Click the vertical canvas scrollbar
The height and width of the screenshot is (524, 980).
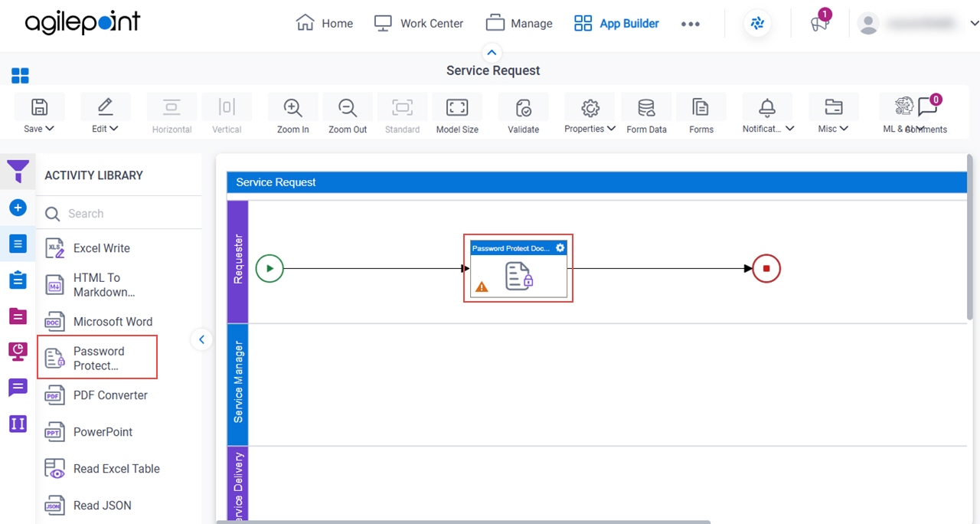[970, 237]
